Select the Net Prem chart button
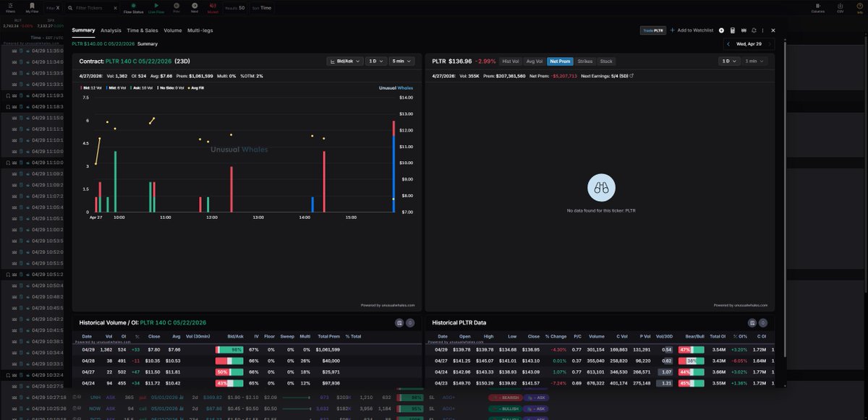The width and height of the screenshot is (868, 420). 561,61
